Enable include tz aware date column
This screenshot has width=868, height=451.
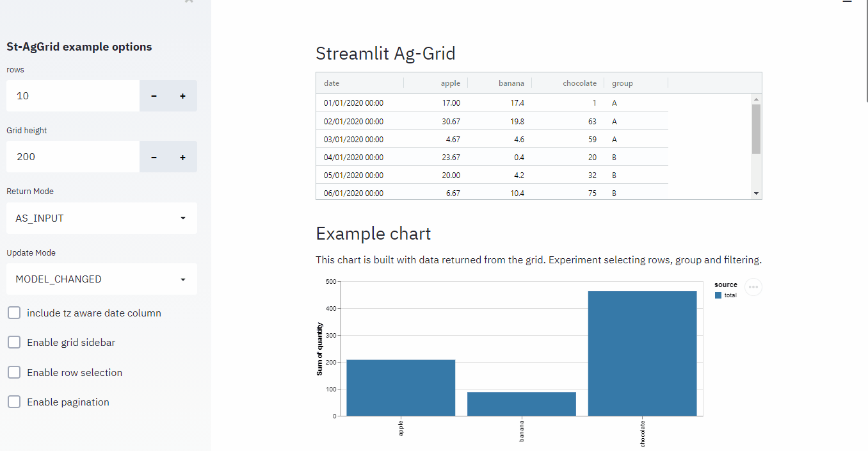coord(14,313)
